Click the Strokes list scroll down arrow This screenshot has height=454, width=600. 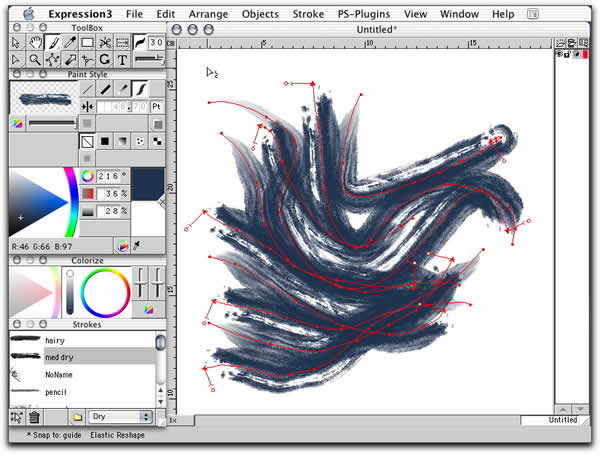(x=161, y=402)
